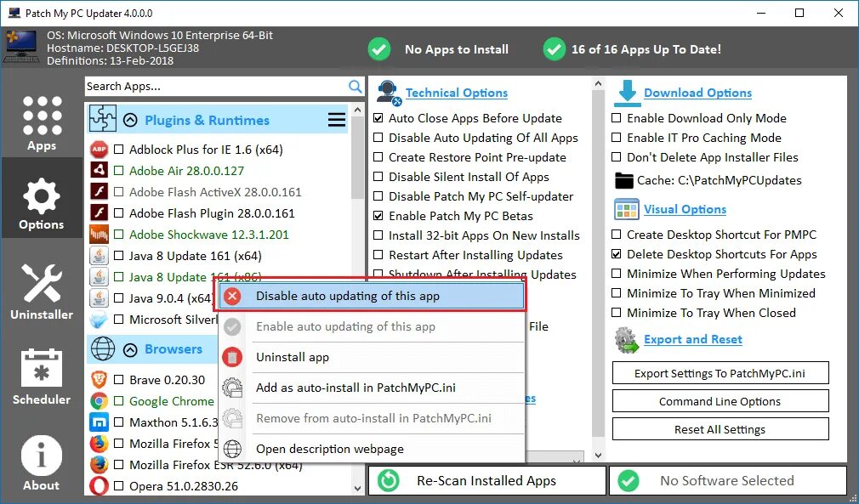This screenshot has width=859, height=504.
Task: Uncheck Enable Patch My PC Betas
Action: [x=378, y=216]
